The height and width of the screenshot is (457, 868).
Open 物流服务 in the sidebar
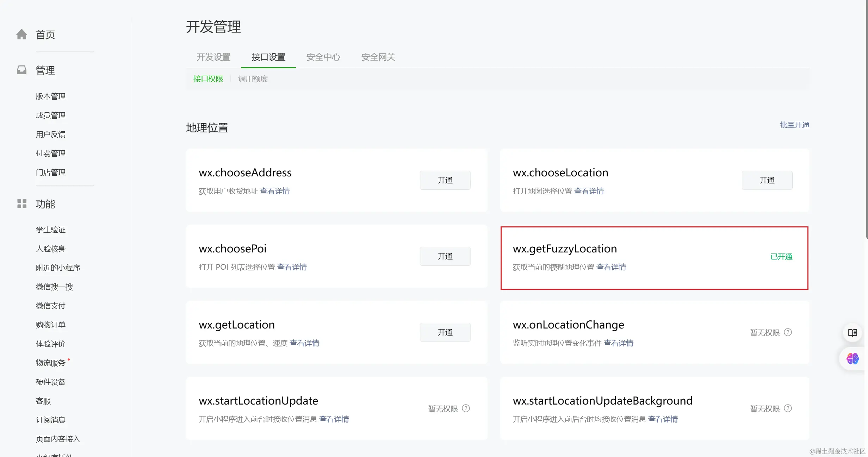(x=51, y=363)
